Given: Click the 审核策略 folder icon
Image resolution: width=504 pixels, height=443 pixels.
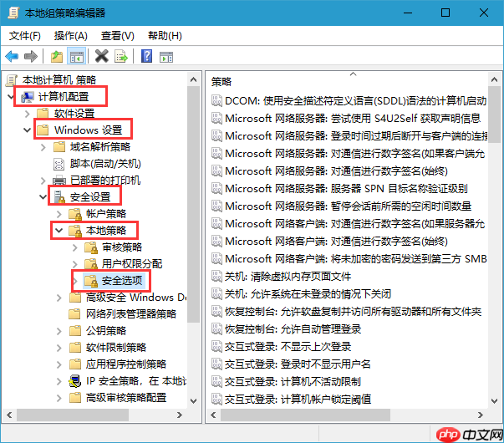Looking at the screenshot, I should (x=91, y=247).
